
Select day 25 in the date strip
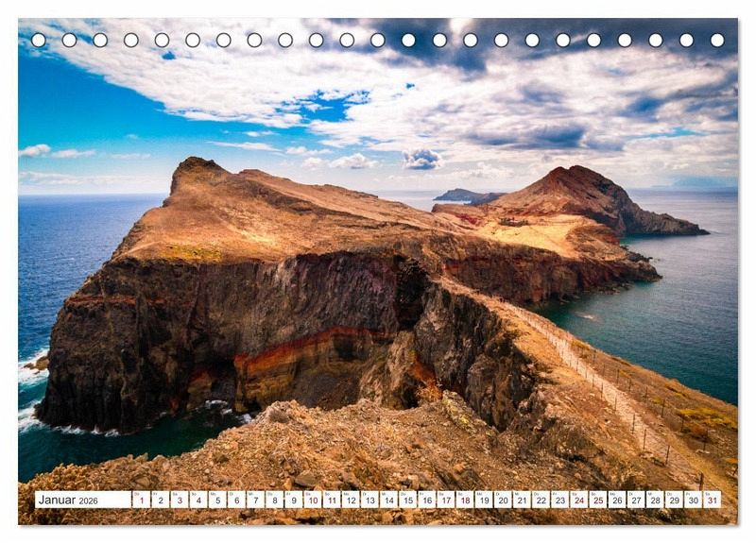pyautogui.click(x=598, y=500)
